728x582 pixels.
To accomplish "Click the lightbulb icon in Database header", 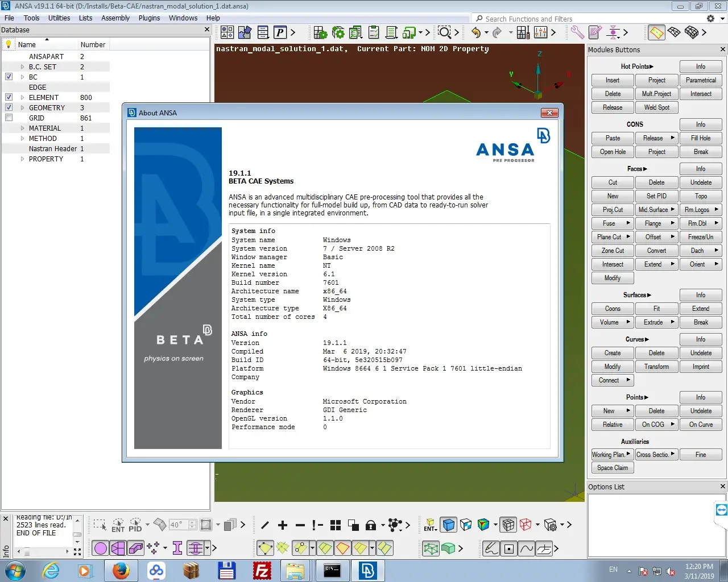I will 9,44.
